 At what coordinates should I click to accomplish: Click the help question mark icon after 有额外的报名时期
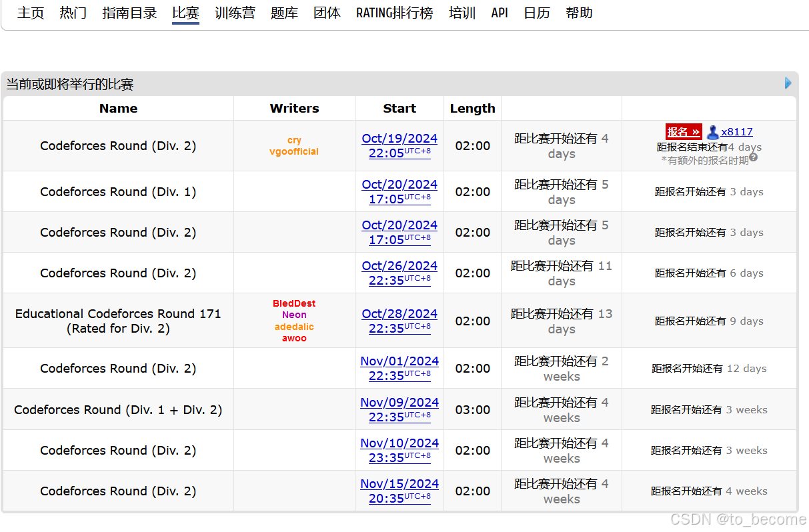coord(753,158)
